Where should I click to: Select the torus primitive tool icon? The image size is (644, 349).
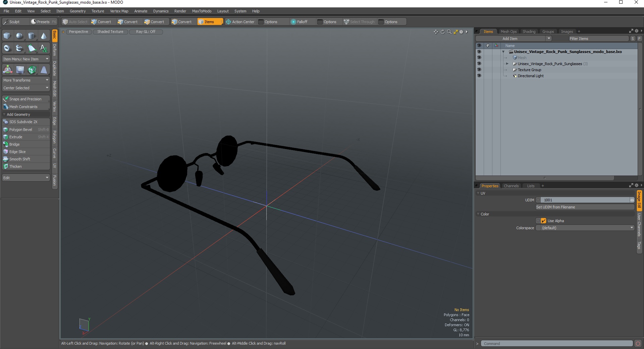[7, 48]
